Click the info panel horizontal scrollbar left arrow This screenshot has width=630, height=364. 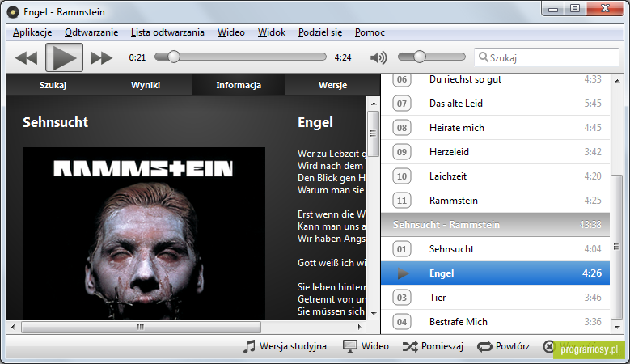tap(13, 327)
